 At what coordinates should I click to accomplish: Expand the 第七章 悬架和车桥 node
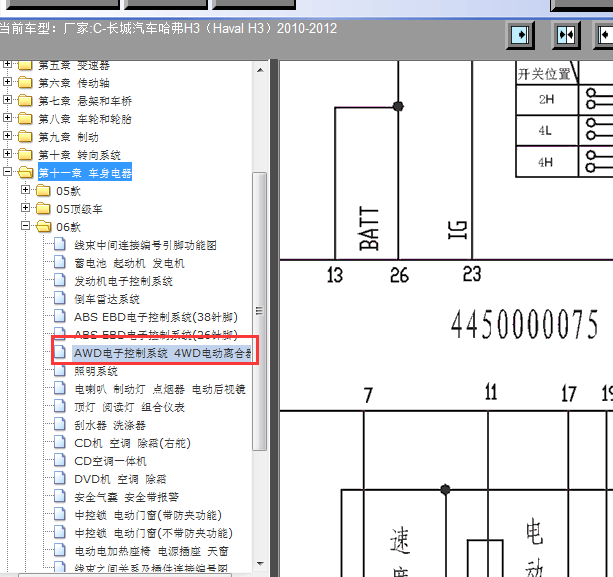pyautogui.click(x=7, y=99)
